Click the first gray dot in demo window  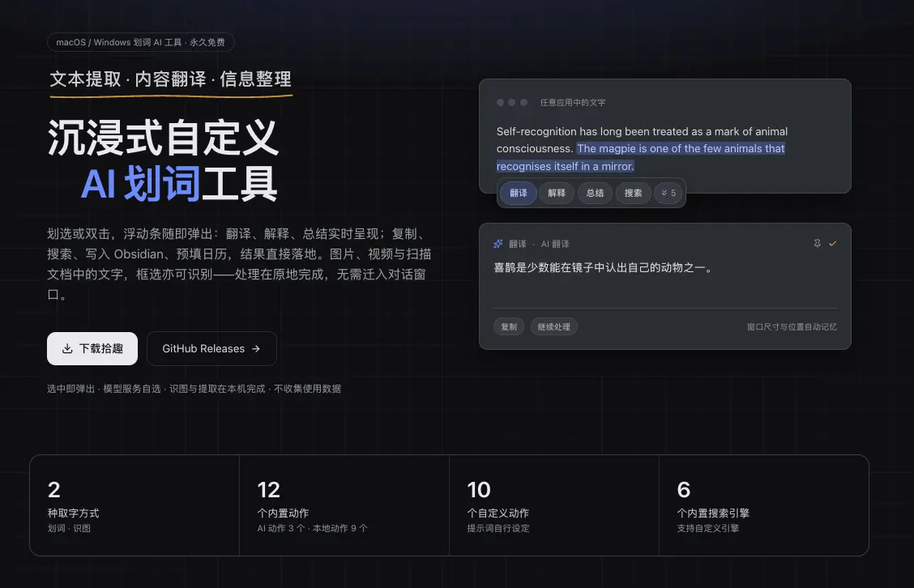[x=500, y=103]
